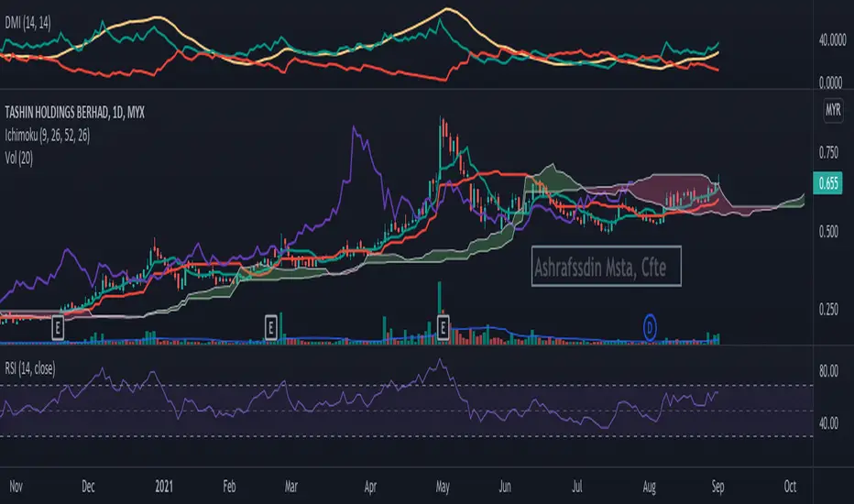Click the Mar label on time axis
The image size is (854, 504).
(291, 486)
